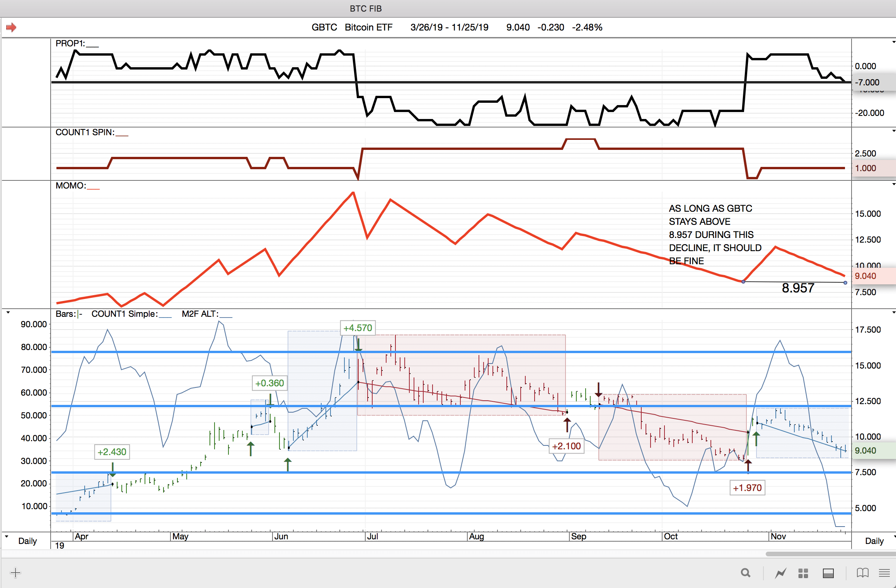Screen dimensions: 896x588
Task: Select the trendline drawing tool icon
Action: [780, 573]
